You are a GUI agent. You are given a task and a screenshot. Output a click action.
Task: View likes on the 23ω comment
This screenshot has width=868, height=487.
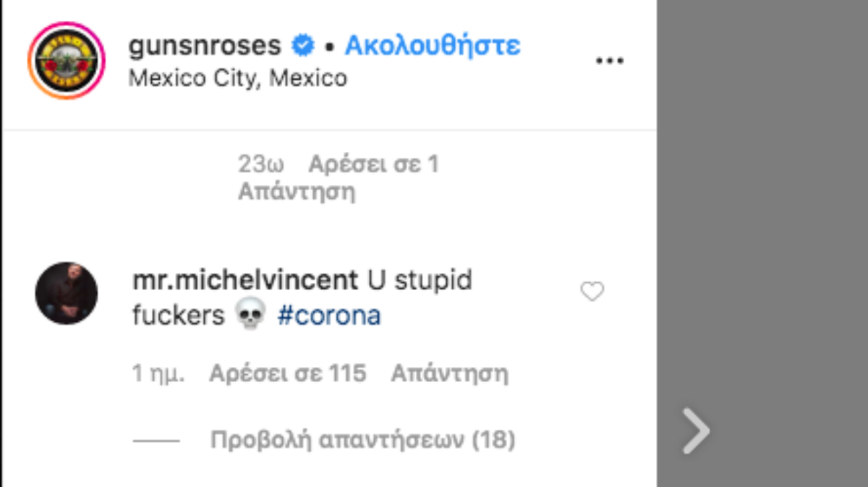coord(373,165)
